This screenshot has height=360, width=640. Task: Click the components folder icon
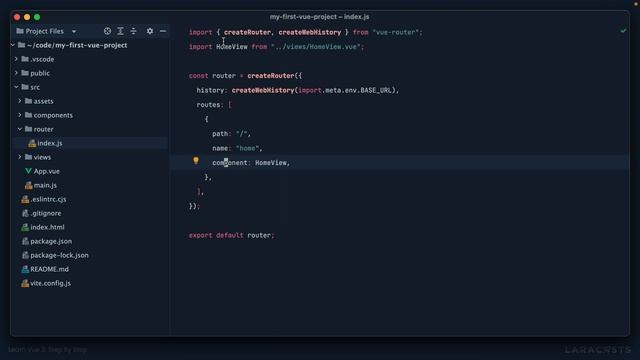pos(28,115)
